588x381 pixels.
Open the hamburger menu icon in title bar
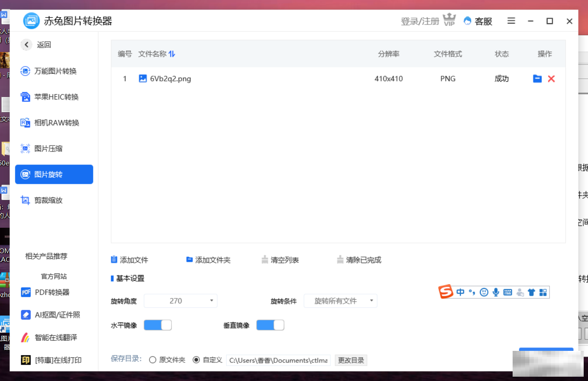click(511, 21)
